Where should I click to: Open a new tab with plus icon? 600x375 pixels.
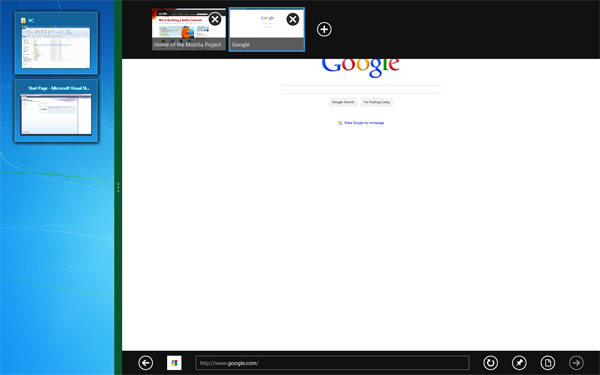click(x=324, y=29)
